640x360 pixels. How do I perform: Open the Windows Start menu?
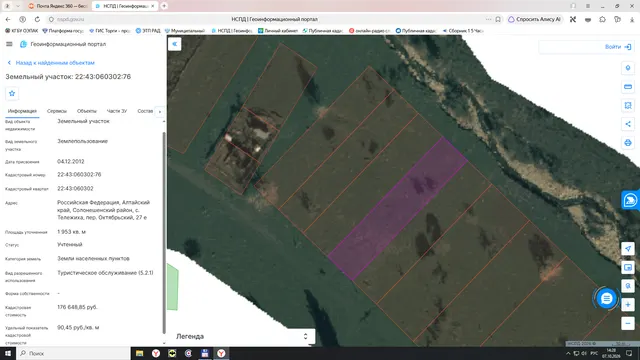coord(8,353)
